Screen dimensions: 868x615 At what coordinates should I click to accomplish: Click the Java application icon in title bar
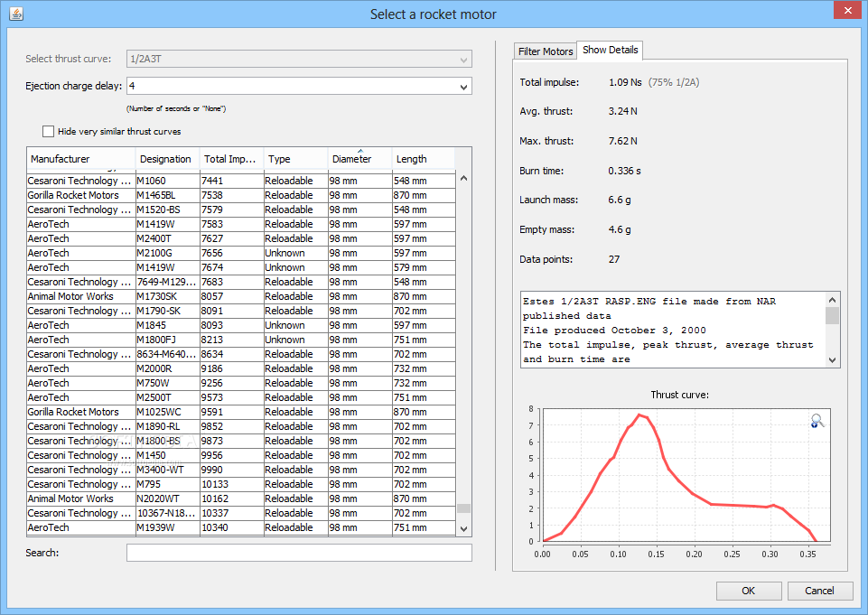pos(16,14)
